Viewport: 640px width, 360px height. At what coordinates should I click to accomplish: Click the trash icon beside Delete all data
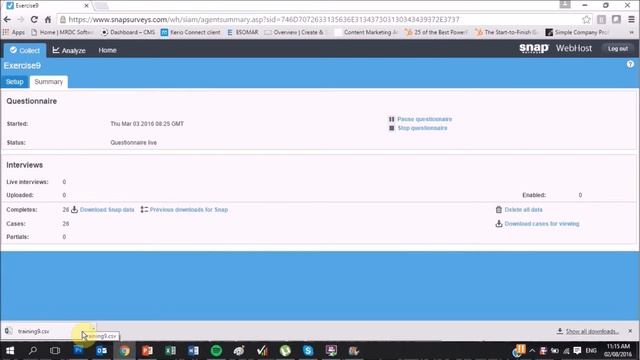[499, 209]
